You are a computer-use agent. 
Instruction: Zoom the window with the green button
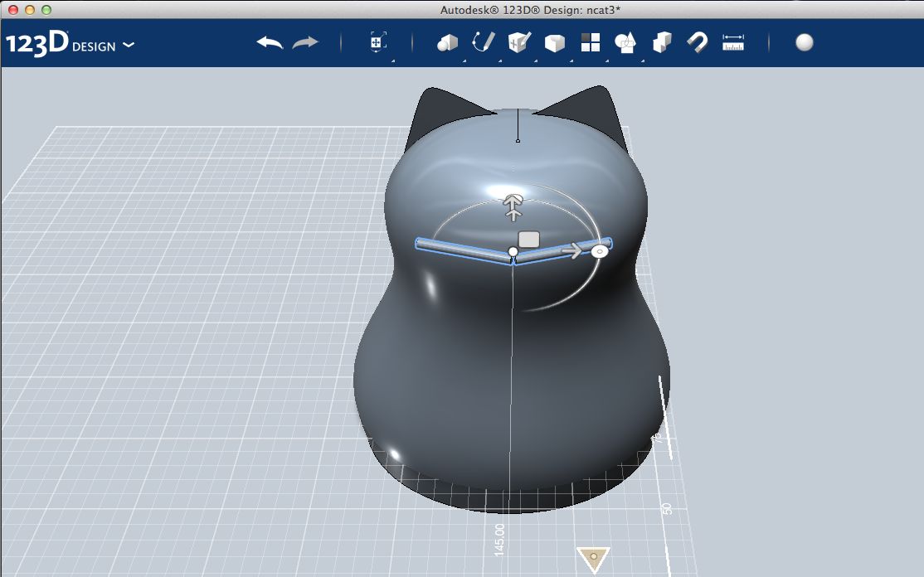46,9
